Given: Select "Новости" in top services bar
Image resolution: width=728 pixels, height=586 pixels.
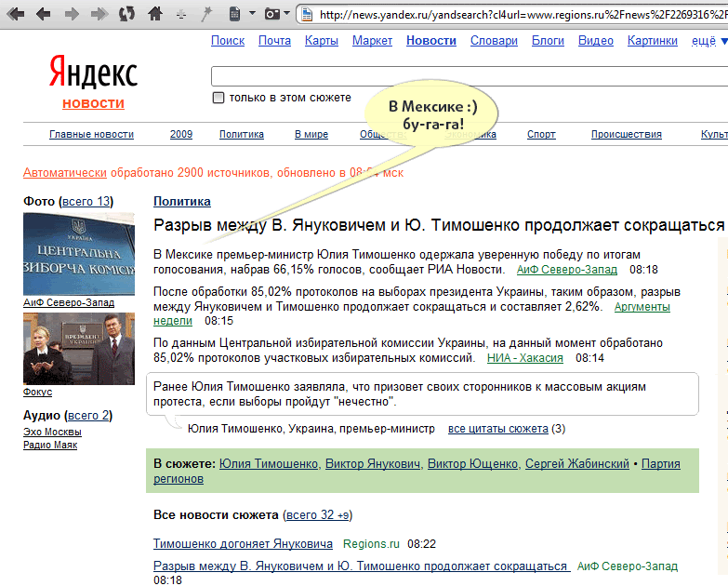Looking at the screenshot, I should tap(431, 41).
